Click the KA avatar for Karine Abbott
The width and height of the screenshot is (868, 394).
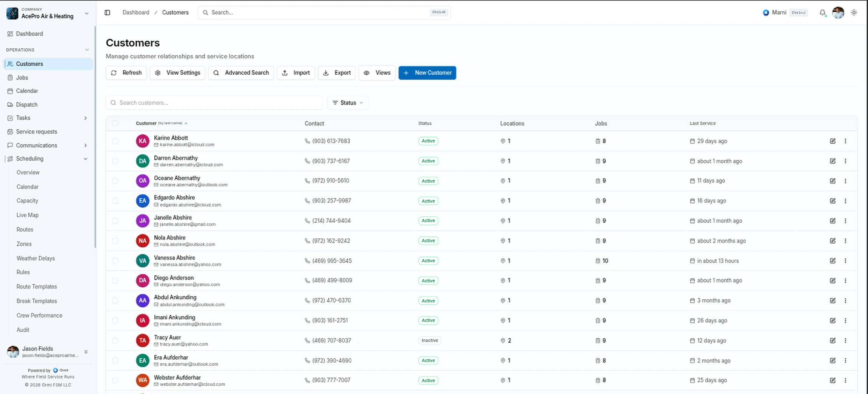[x=142, y=141]
